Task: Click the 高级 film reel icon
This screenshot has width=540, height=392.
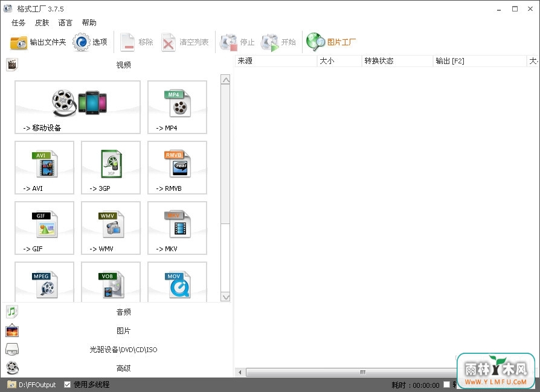Action: (12, 368)
